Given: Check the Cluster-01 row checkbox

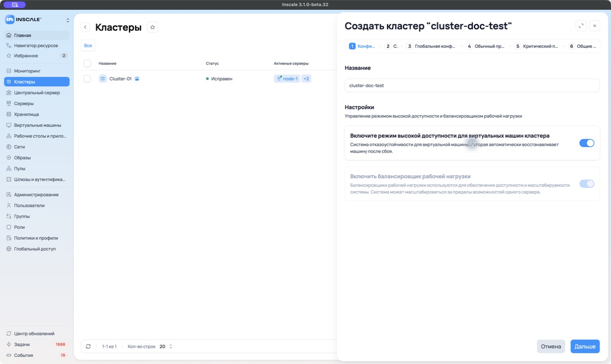Looking at the screenshot, I should coord(87,79).
